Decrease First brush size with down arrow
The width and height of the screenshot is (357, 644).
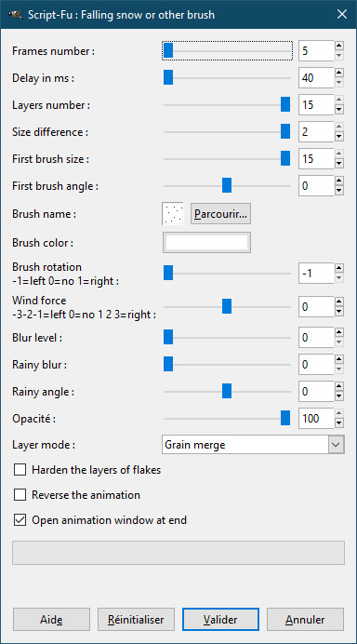pos(339,164)
